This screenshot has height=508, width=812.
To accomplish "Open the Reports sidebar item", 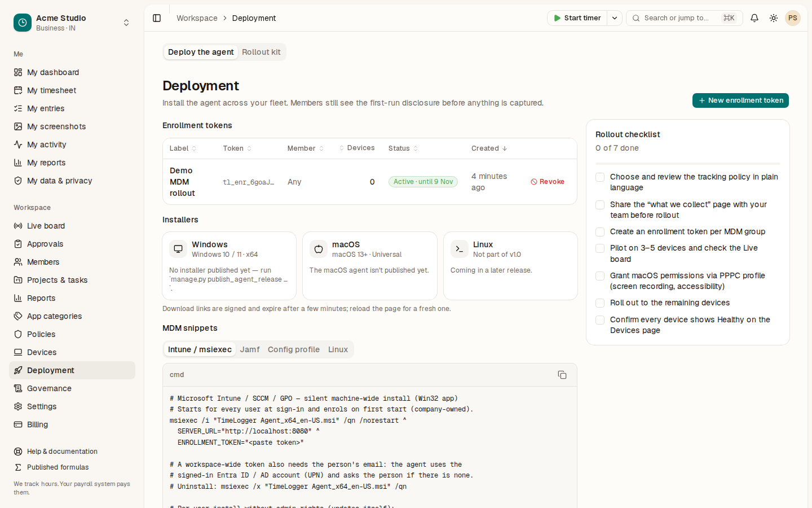I will pos(72,298).
